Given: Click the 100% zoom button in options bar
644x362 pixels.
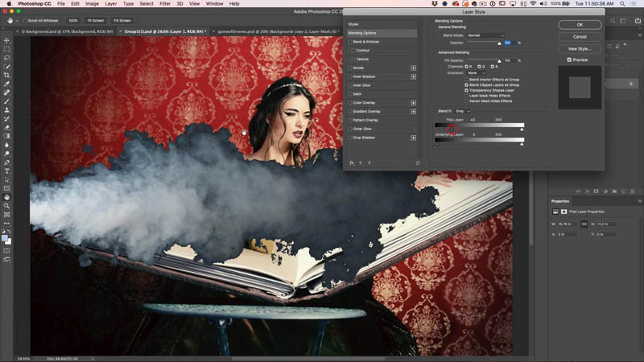Looking at the screenshot, I should click(x=73, y=21).
